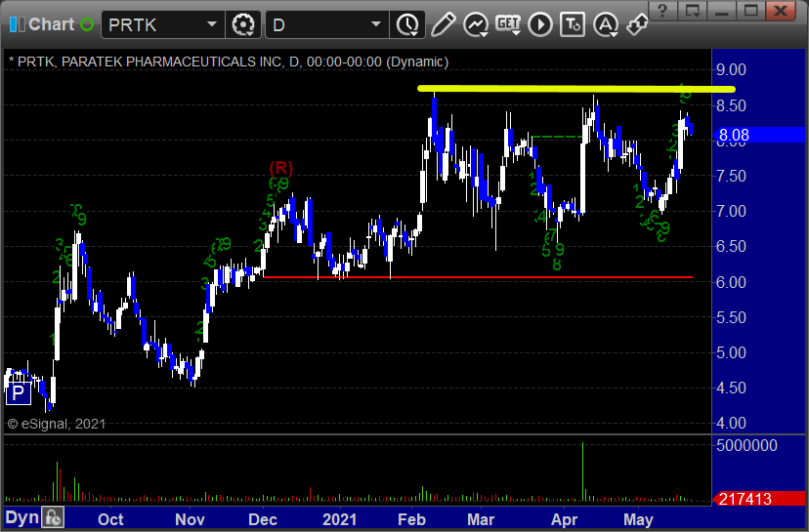The image size is (809, 532).
Task: Click the tall April volume spike bar
Action: (583, 471)
